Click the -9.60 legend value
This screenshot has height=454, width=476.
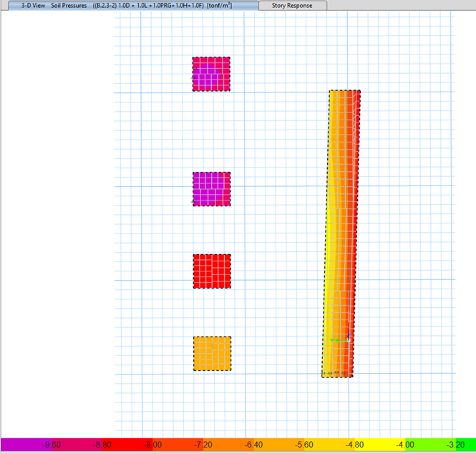click(52, 445)
